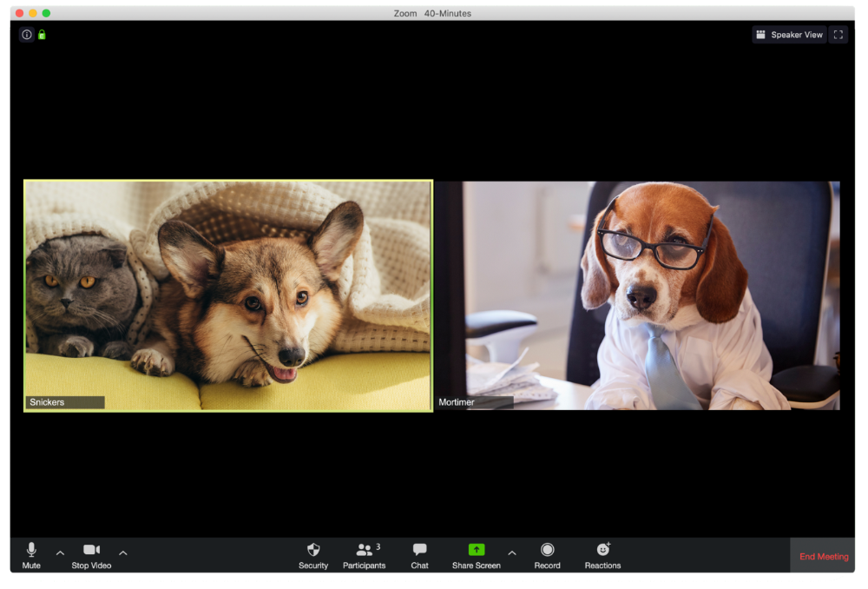Screen dimensions: 868x589
Task: Minimize the Zoom window with yellow button
Action: pos(33,13)
